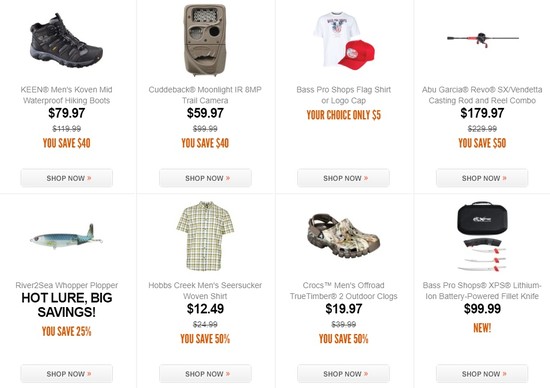Image resolution: width=550 pixels, height=388 pixels.
Task: Select the Flag Shirt and red cap image
Action: tap(344, 40)
